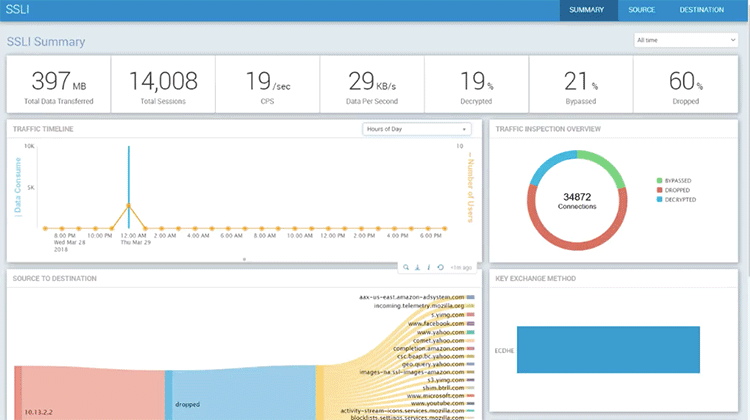Switch to the DESTINATION tab
Image resolution: width=750 pixels, height=420 pixels.
pyautogui.click(x=702, y=10)
